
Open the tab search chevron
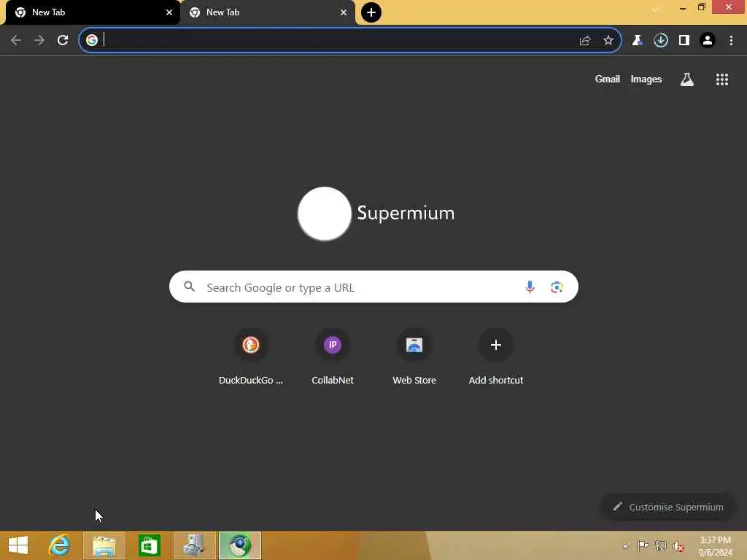point(655,9)
